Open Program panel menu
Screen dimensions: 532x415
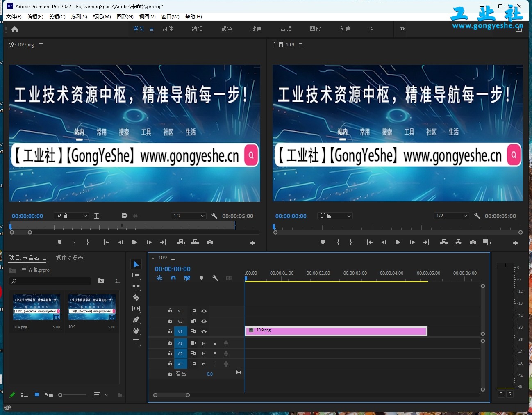pyautogui.click(x=301, y=45)
